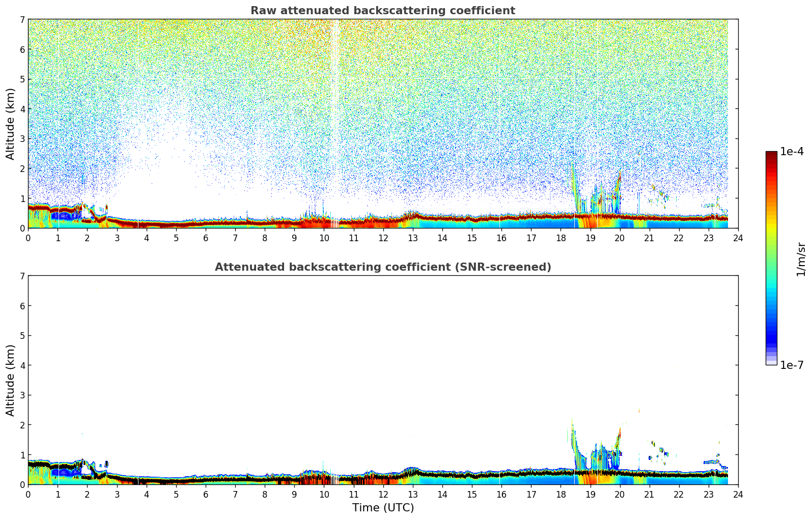Click time tick '24' under the SNR-screened plot
Viewport: 812px width, 519px height.
pos(738,494)
